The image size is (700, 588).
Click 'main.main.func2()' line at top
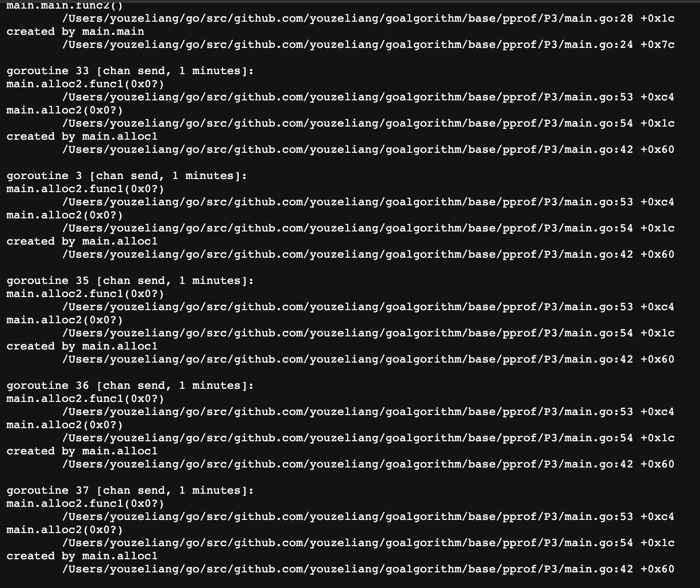click(x=65, y=6)
